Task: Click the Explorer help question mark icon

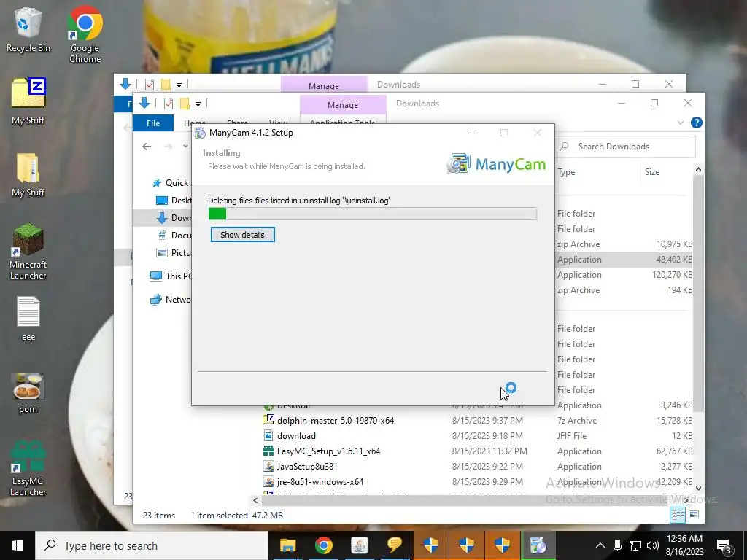Action: (x=697, y=122)
